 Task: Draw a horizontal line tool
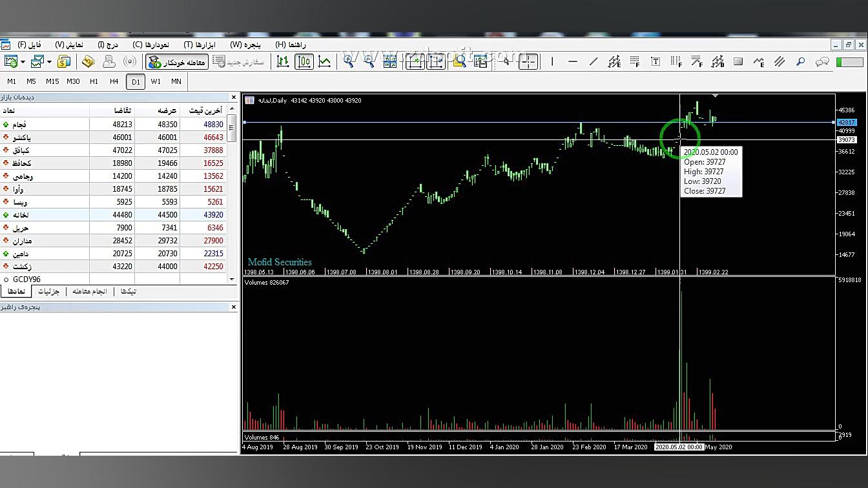coord(573,61)
